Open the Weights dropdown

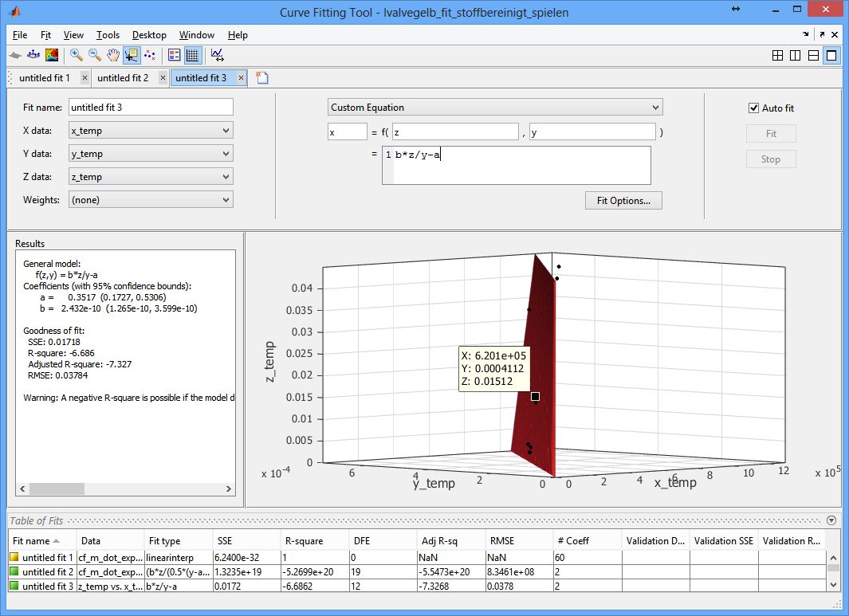pos(151,200)
